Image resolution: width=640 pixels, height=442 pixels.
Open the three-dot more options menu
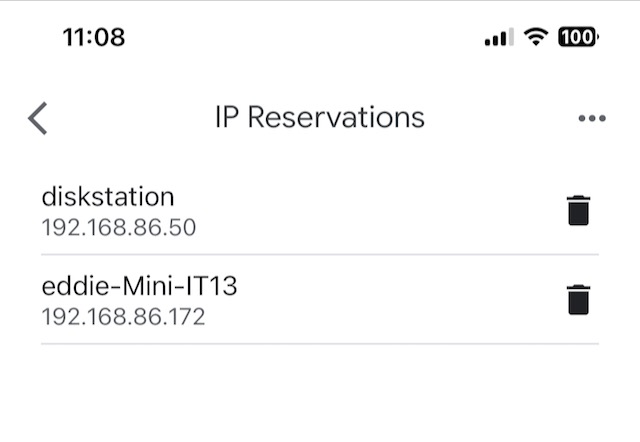coord(591,118)
